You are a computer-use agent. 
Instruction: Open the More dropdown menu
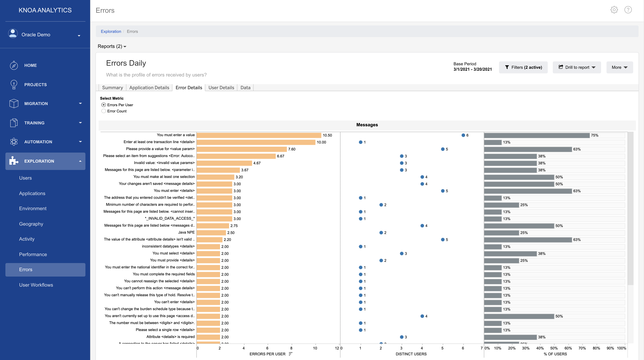(619, 67)
